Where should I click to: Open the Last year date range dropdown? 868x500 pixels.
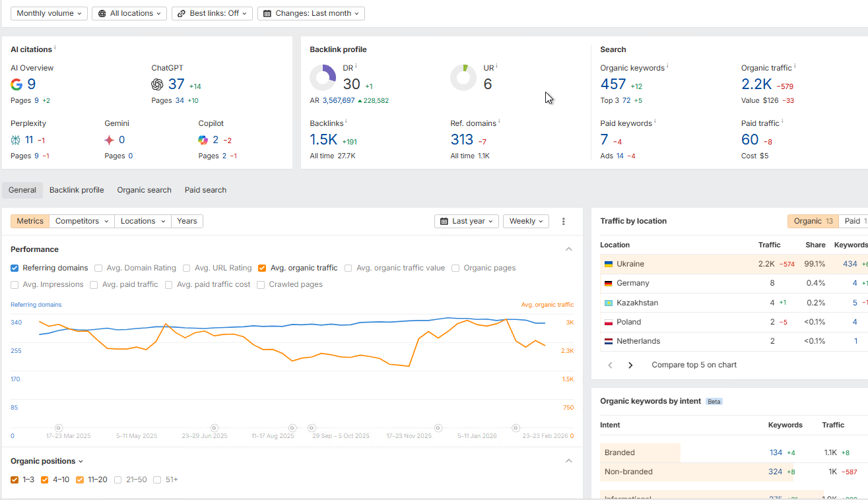467,222
